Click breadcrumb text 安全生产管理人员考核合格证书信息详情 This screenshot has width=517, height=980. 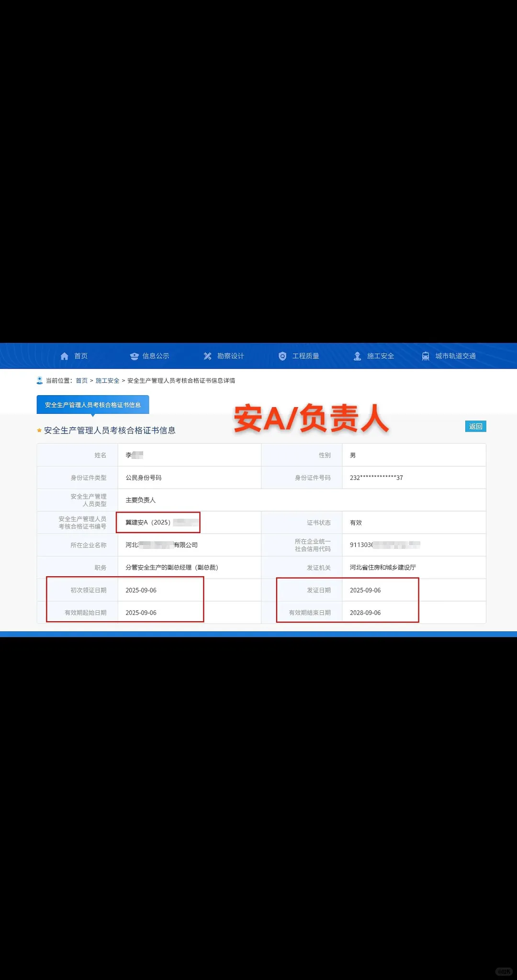click(181, 381)
